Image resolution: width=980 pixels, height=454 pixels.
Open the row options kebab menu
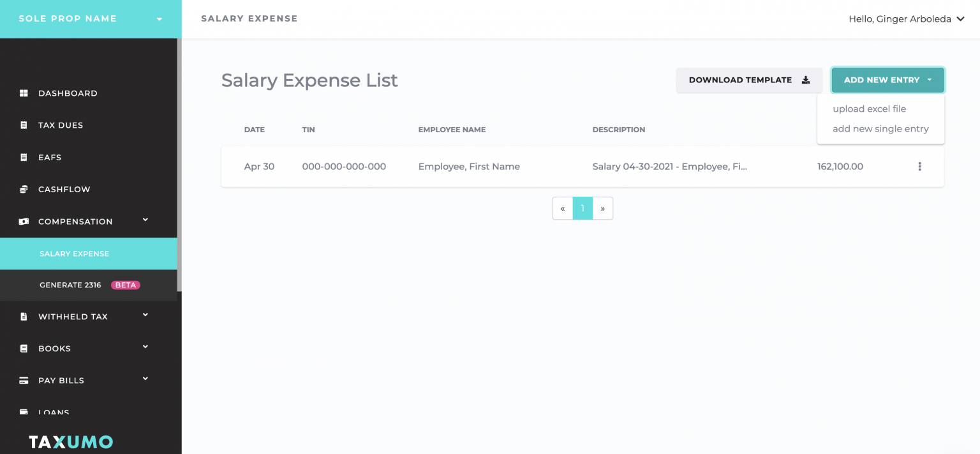point(919,166)
